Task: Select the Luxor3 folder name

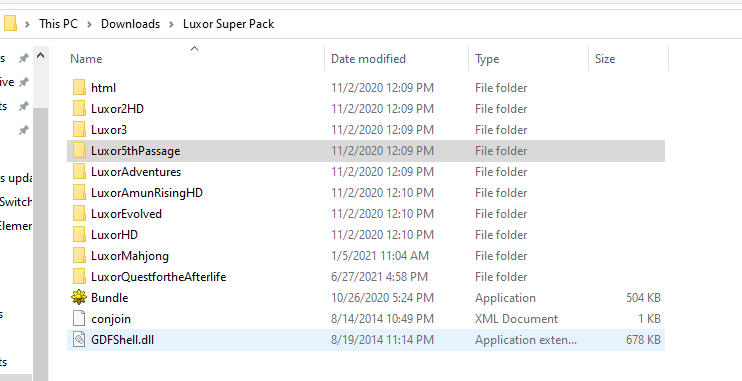Action: click(x=109, y=130)
